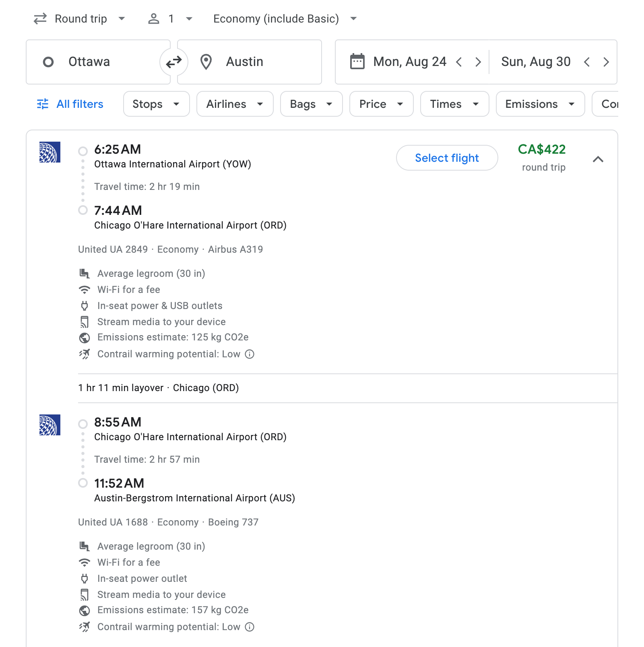Screen dimensions: 644x647
Task: Open the Stops filter
Action: 156,104
